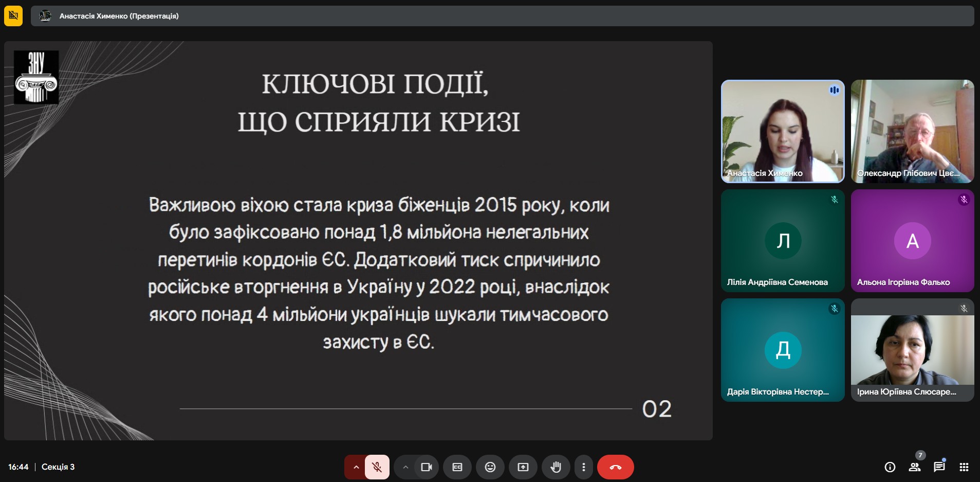This screenshot has height=482, width=980.
Task: Click the present screen icon
Action: tap(523, 467)
